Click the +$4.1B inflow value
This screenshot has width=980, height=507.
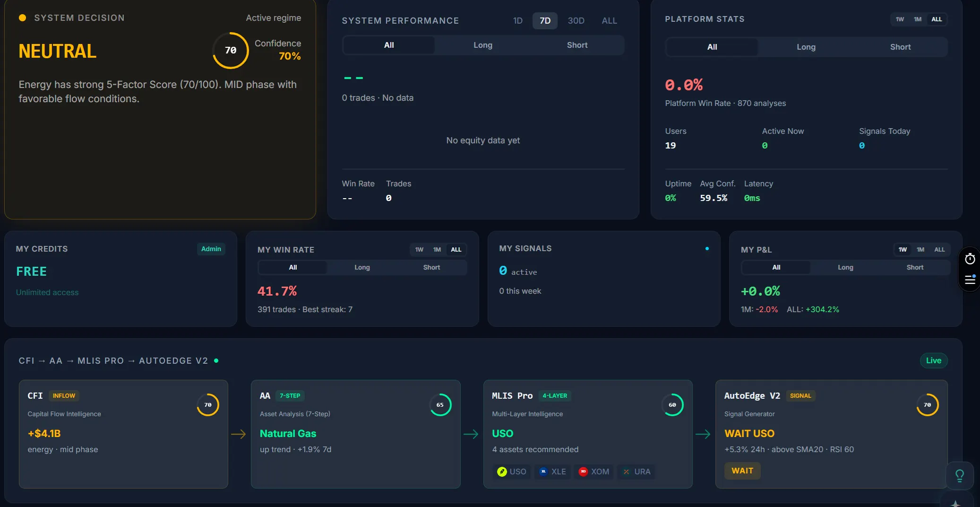(44, 434)
